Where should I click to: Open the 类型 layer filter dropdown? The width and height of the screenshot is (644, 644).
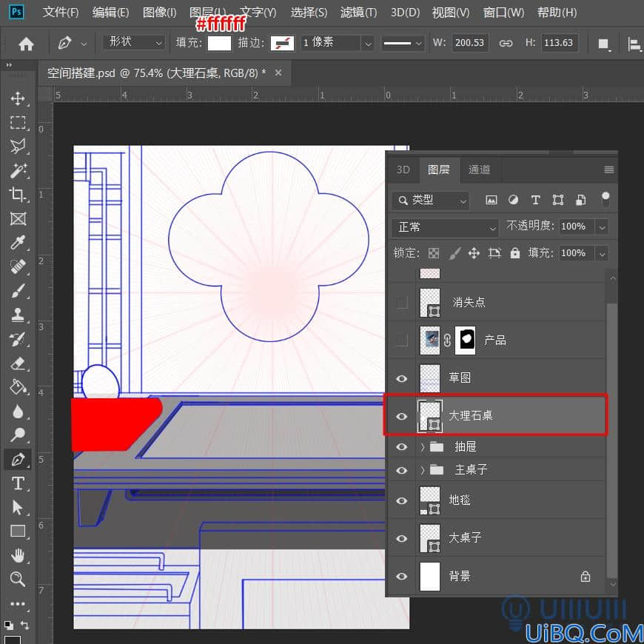click(430, 201)
